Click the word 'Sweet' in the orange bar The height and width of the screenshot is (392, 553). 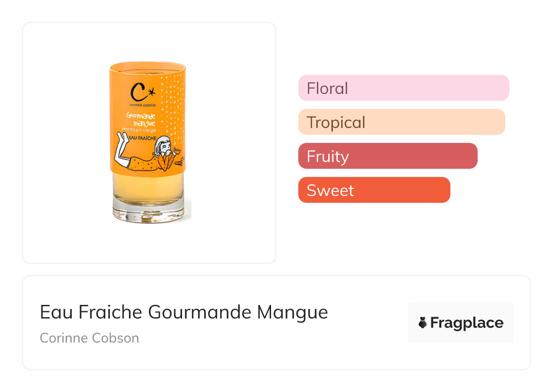tap(330, 190)
